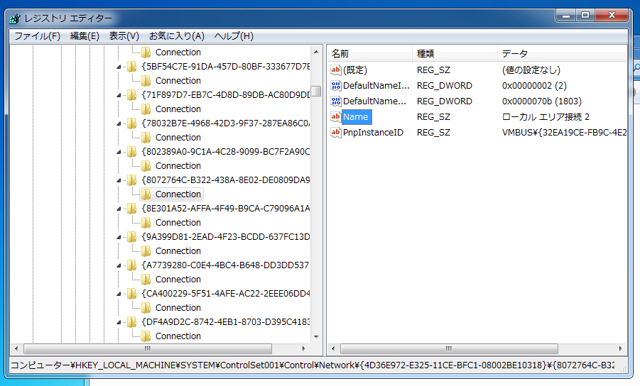Click highlighted Connection folder icon under {8072764C
Screen dimensions: 640x386
(146, 194)
